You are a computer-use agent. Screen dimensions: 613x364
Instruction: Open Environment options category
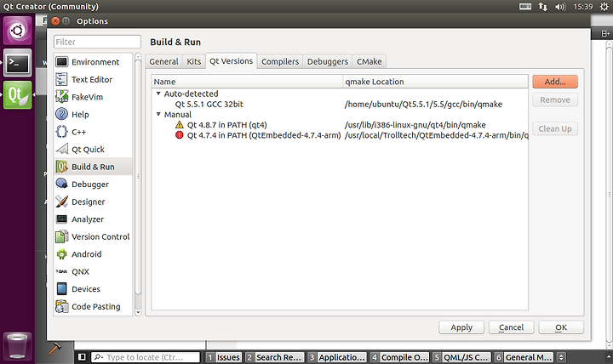[x=93, y=62]
